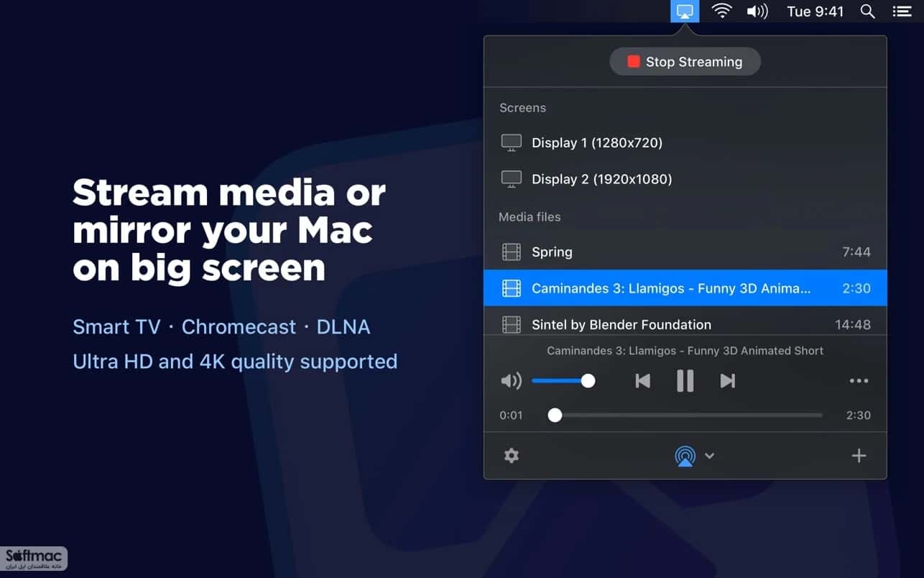The width and height of the screenshot is (924, 578).
Task: Select Display 2 (1920x1080) screen
Action: point(685,179)
